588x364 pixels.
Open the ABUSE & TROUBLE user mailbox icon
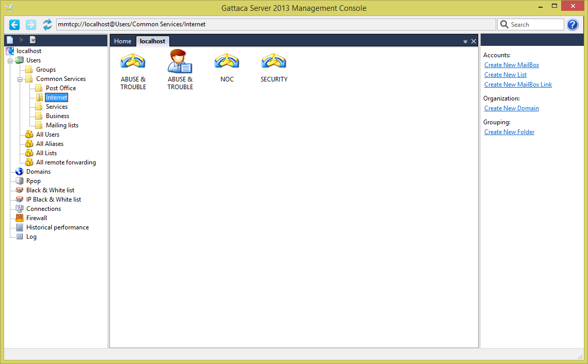click(x=180, y=62)
